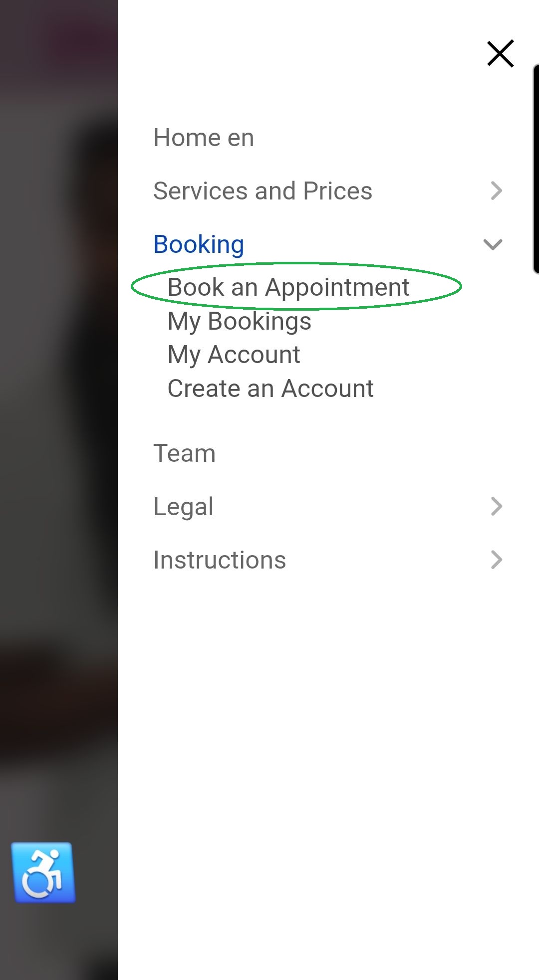Expand the Instructions submenu arrow
Viewport: 539px width, 980px height.
click(x=496, y=560)
